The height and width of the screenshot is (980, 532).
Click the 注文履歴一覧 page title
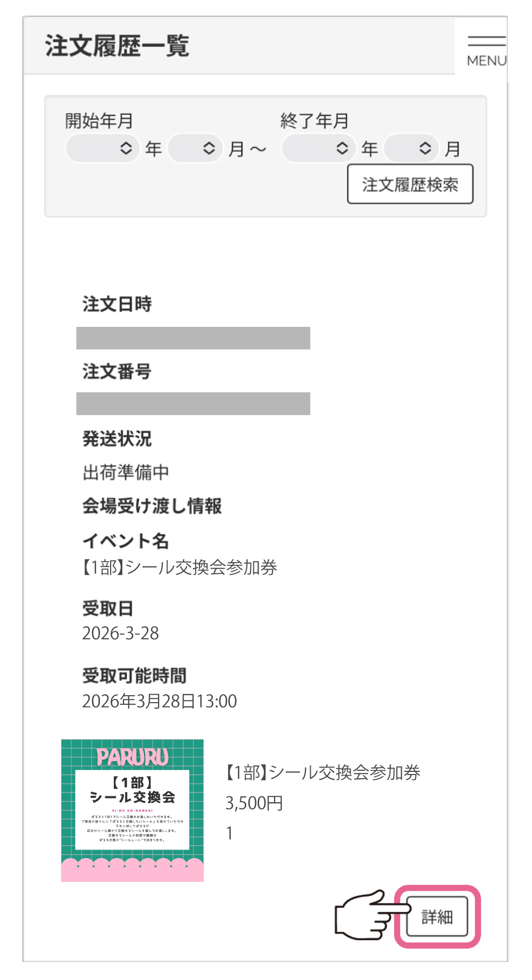click(x=117, y=46)
